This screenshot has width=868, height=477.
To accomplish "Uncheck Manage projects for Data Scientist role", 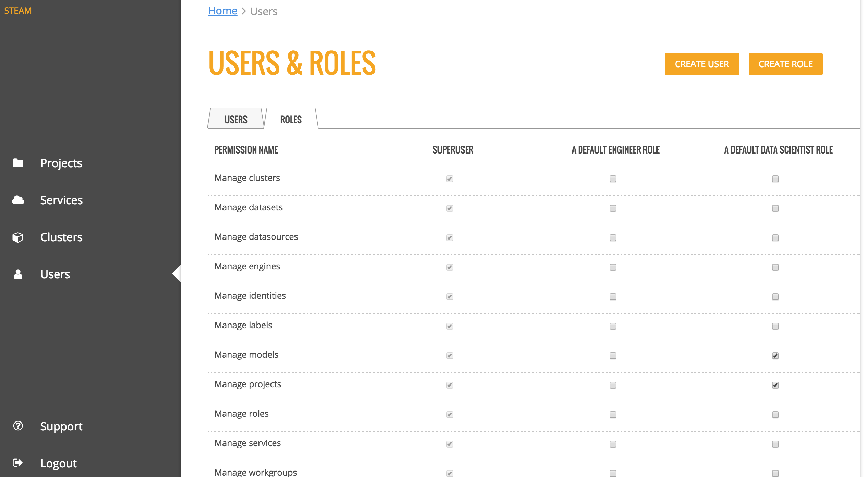I will [x=775, y=385].
